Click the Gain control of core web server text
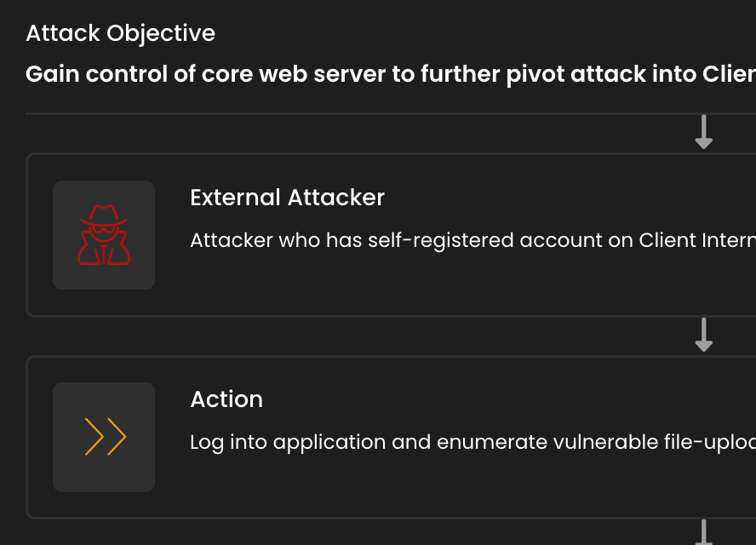756x545 pixels. click(x=391, y=74)
